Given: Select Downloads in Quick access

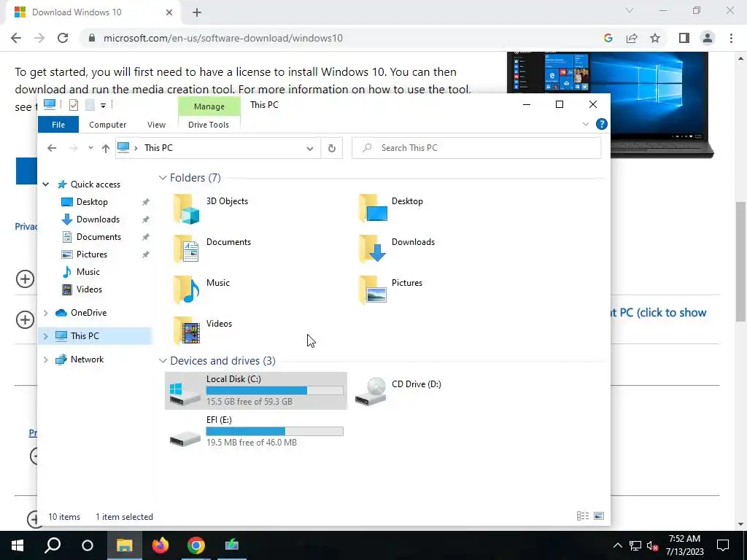Looking at the screenshot, I should click(98, 219).
